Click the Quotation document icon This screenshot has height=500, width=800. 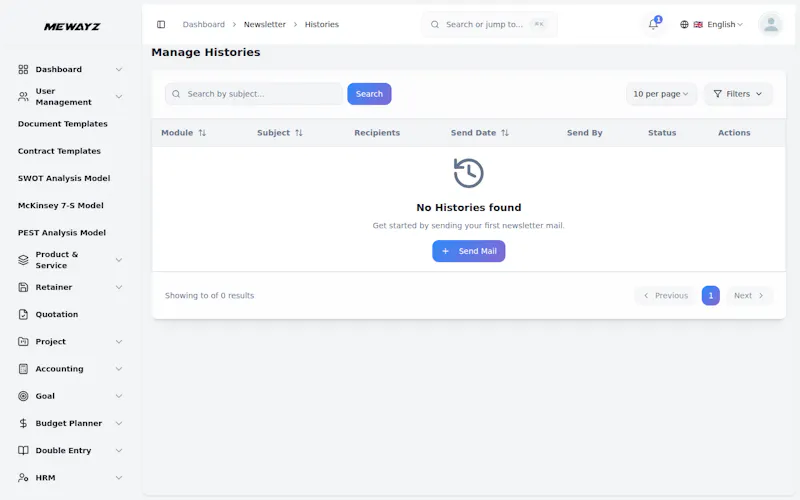coord(23,314)
